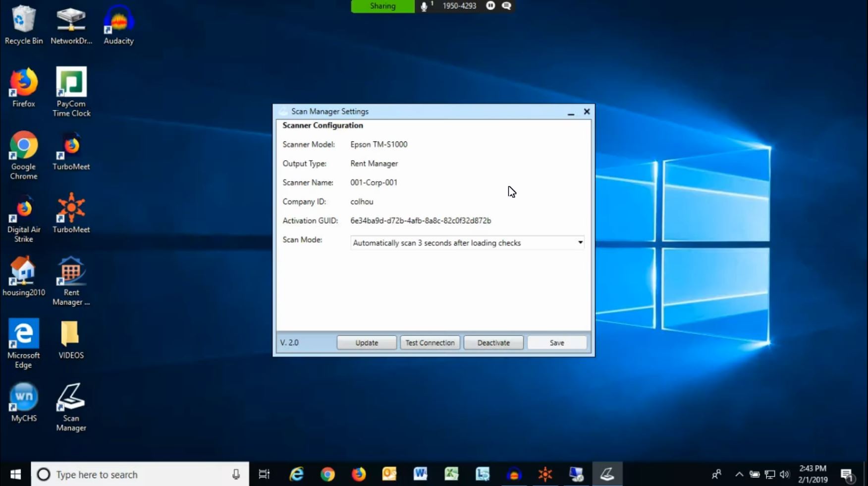Open Word from the taskbar

[420, 474]
